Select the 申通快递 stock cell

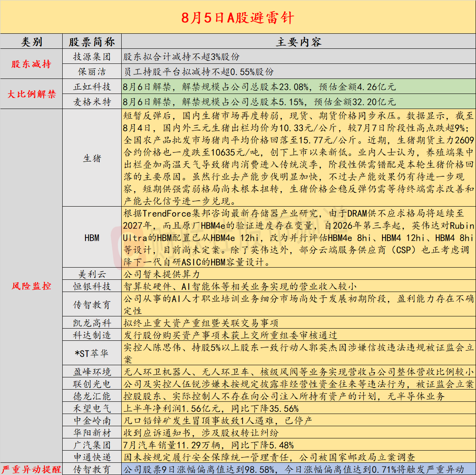pyautogui.click(x=92, y=457)
